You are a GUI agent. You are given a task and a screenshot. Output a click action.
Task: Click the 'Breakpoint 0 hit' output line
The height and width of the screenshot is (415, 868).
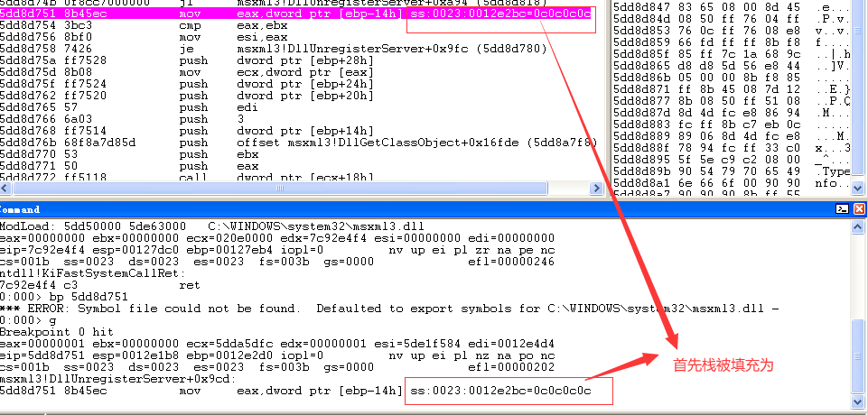[x=57, y=332]
